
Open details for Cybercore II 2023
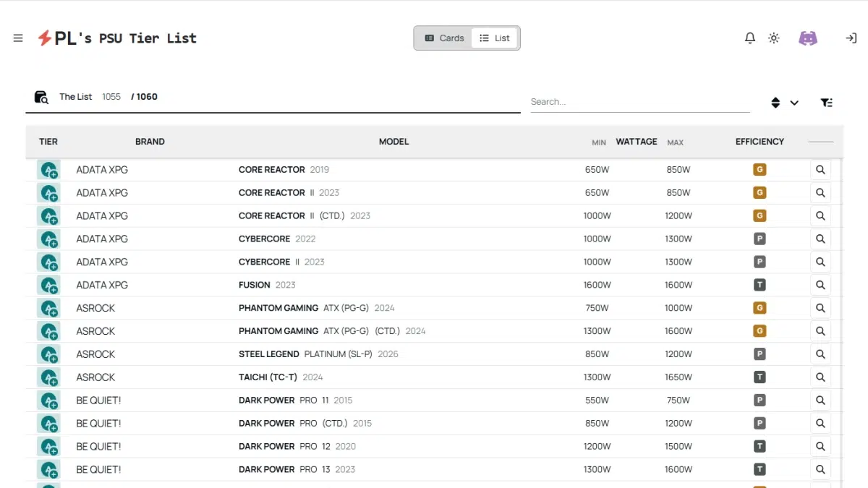pos(820,262)
